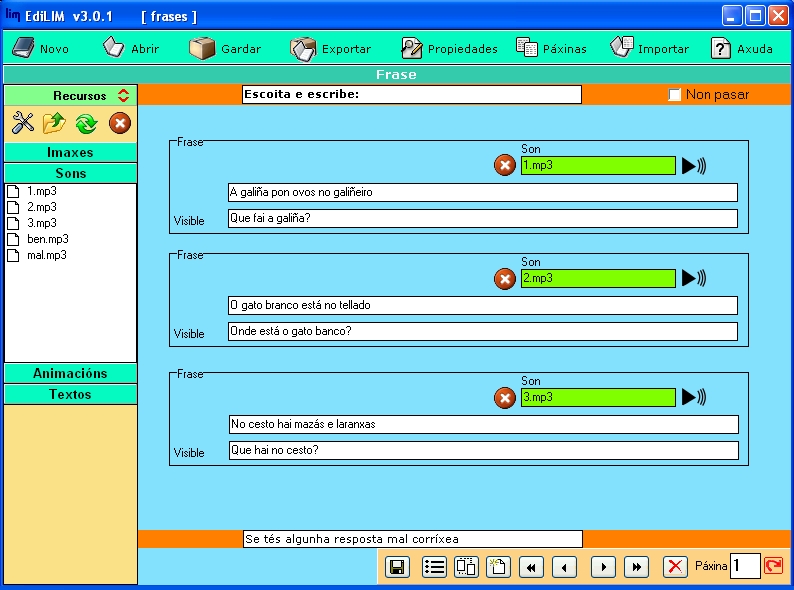
Task: Enable the Non pasar checkbox
Action: click(x=675, y=95)
